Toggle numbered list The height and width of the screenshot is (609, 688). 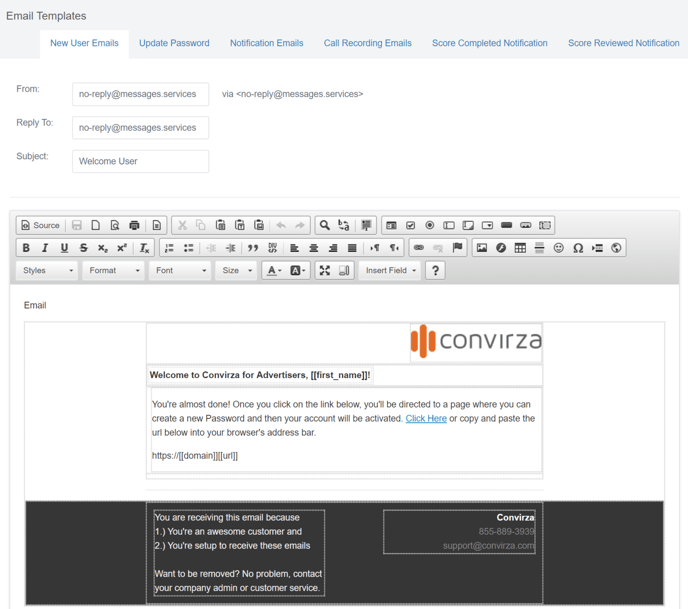169,248
